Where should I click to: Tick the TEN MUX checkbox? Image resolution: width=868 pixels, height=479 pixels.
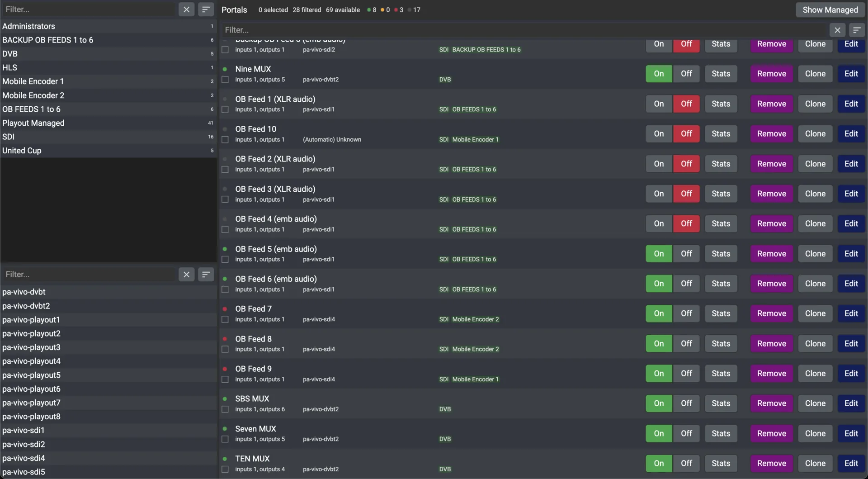coord(225,470)
